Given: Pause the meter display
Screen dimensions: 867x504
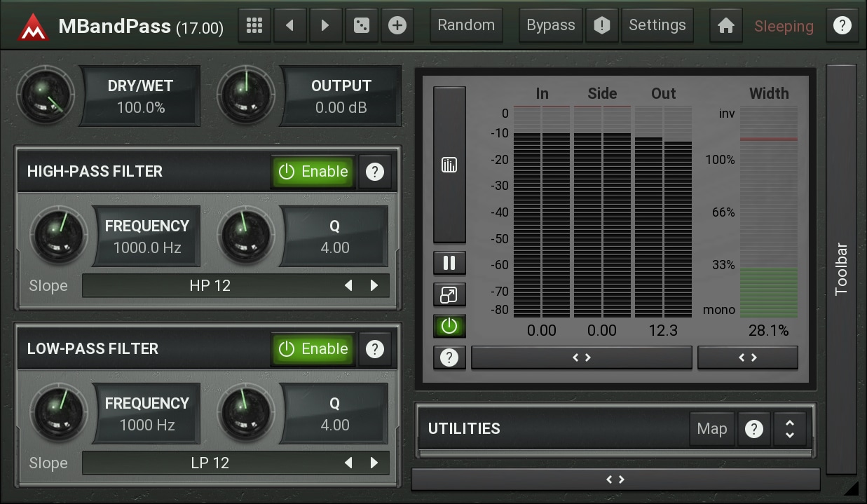Looking at the screenshot, I should click(449, 263).
